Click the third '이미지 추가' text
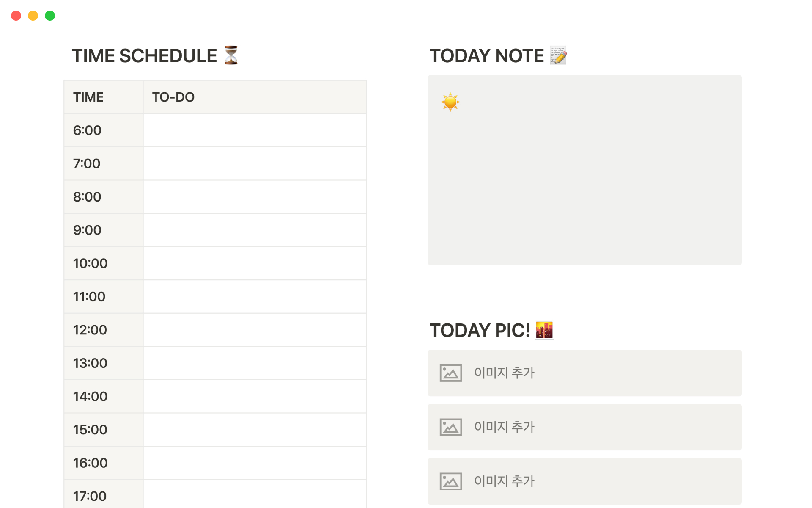The width and height of the screenshot is (812, 508). tap(504, 481)
